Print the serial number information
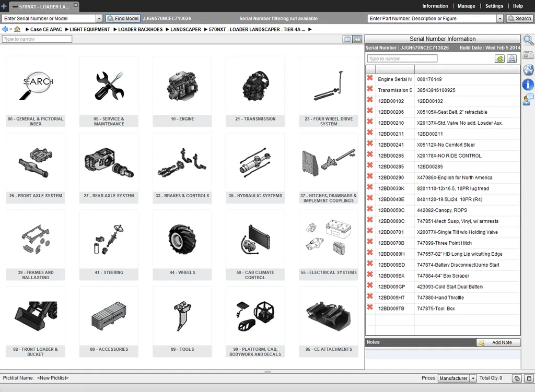Viewport: 535px width, 392px height. coord(512,58)
